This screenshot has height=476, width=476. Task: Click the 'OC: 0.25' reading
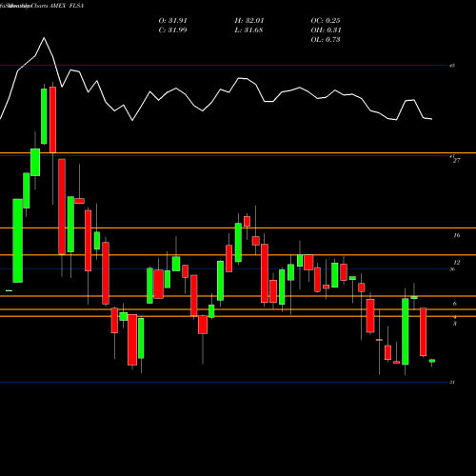326,21
